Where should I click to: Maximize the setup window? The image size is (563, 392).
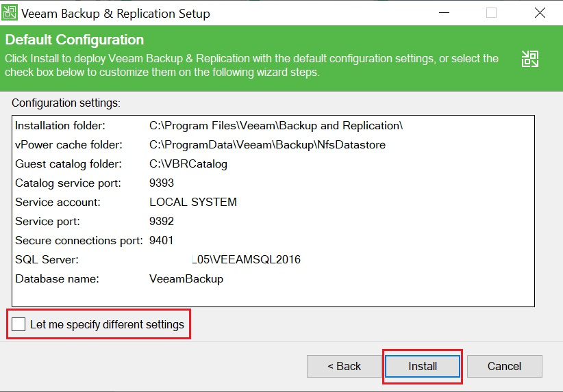tap(491, 13)
